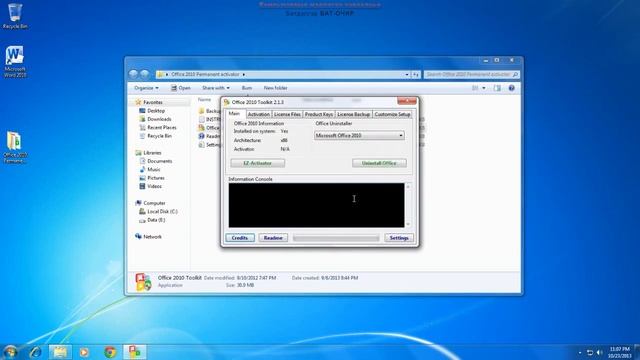Click Open in Explorer toolbar
This screenshot has width=640, height=360.
[180, 88]
